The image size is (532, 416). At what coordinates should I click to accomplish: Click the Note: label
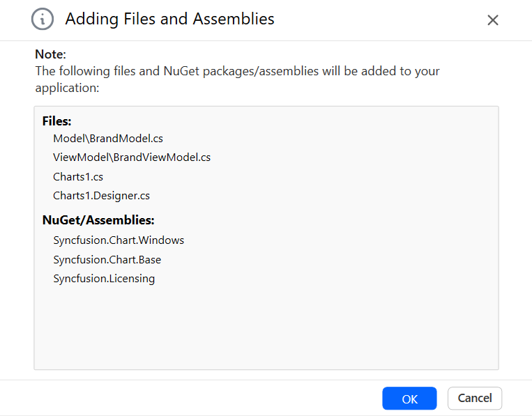pyautogui.click(x=51, y=54)
